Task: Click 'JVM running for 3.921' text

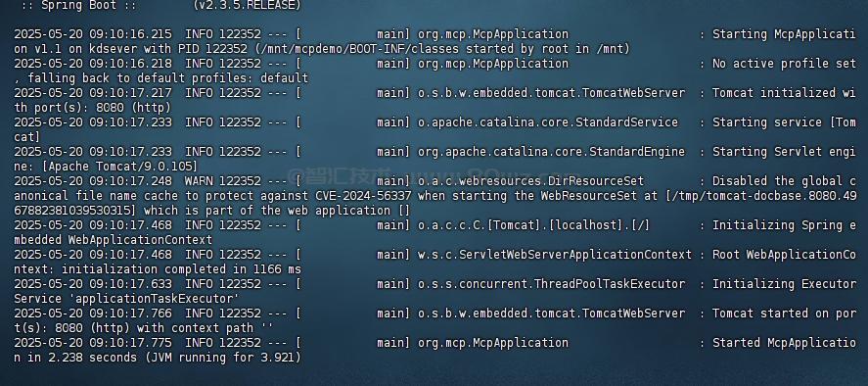Action: point(222,358)
